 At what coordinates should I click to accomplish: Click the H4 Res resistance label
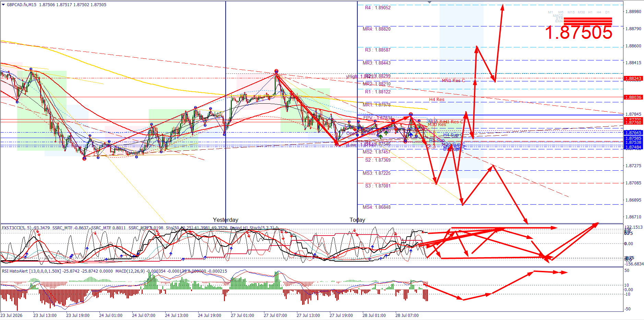point(437,100)
